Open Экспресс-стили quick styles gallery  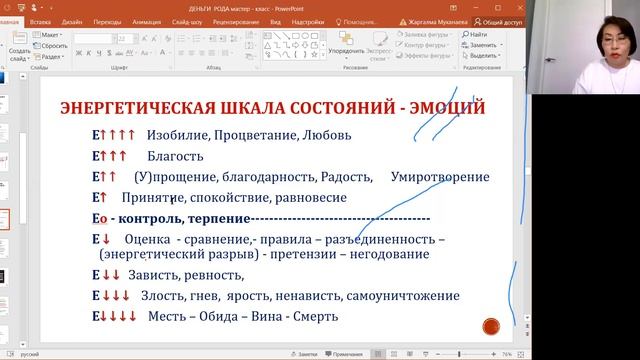[x=379, y=46]
